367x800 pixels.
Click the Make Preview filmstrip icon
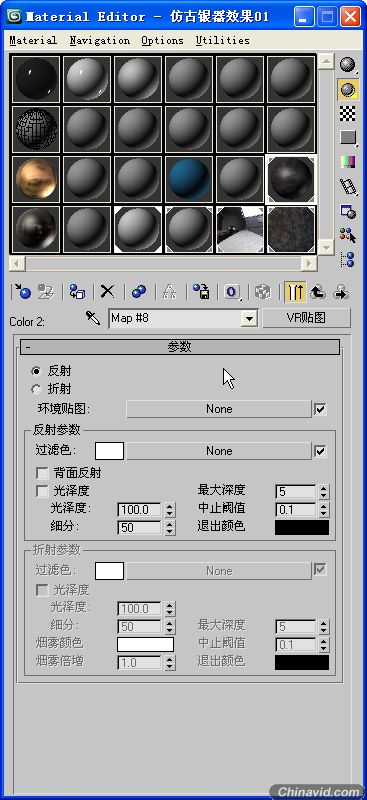pos(348,187)
